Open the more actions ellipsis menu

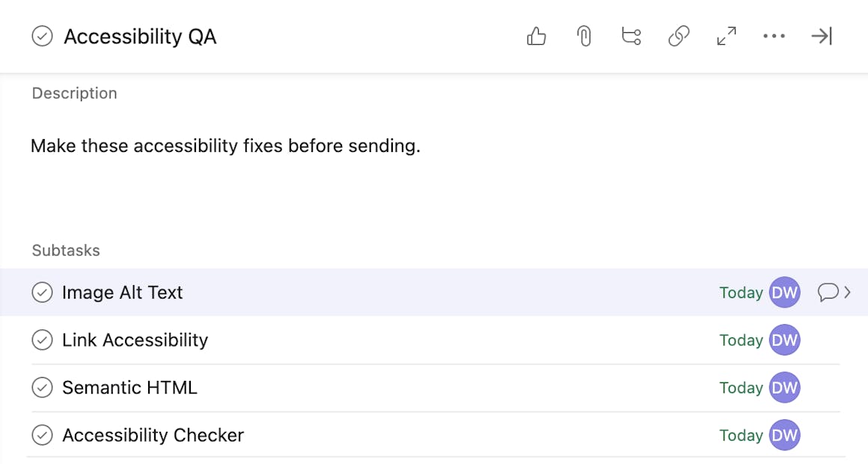click(774, 36)
